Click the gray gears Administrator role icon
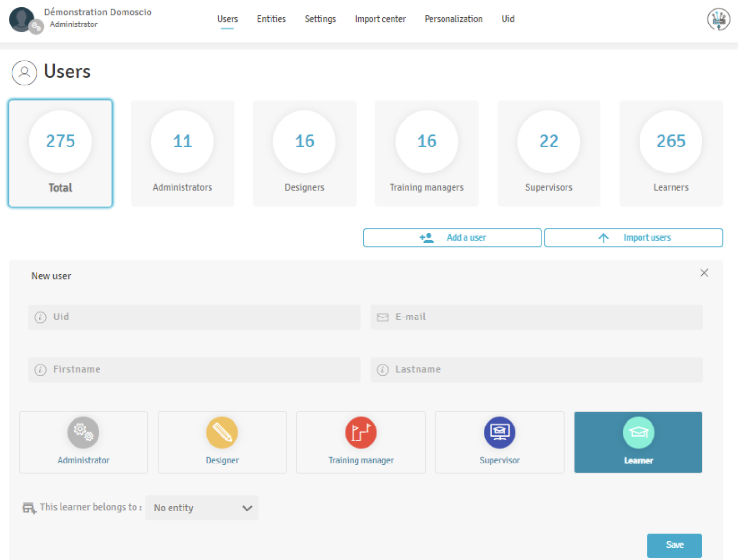738x560 pixels. coord(83,432)
